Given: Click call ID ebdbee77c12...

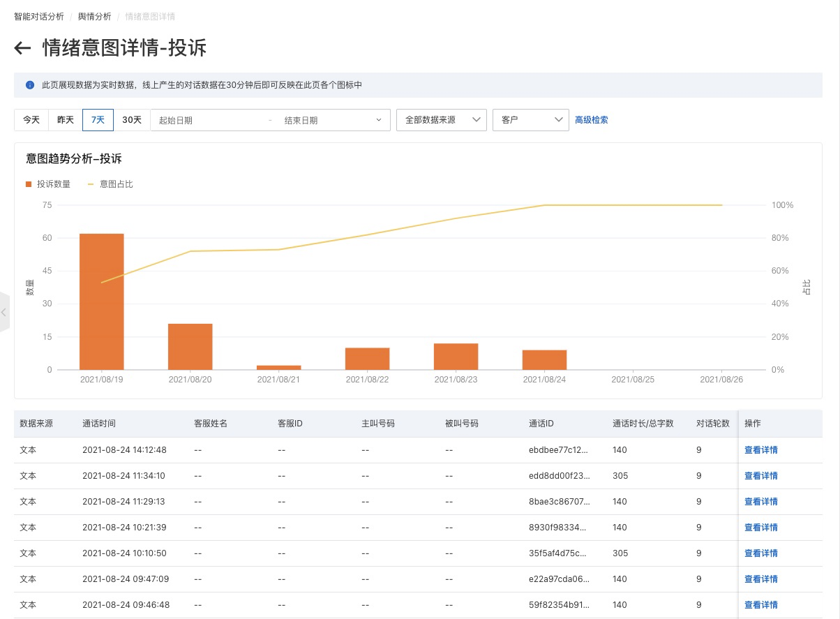Looking at the screenshot, I should (560, 450).
